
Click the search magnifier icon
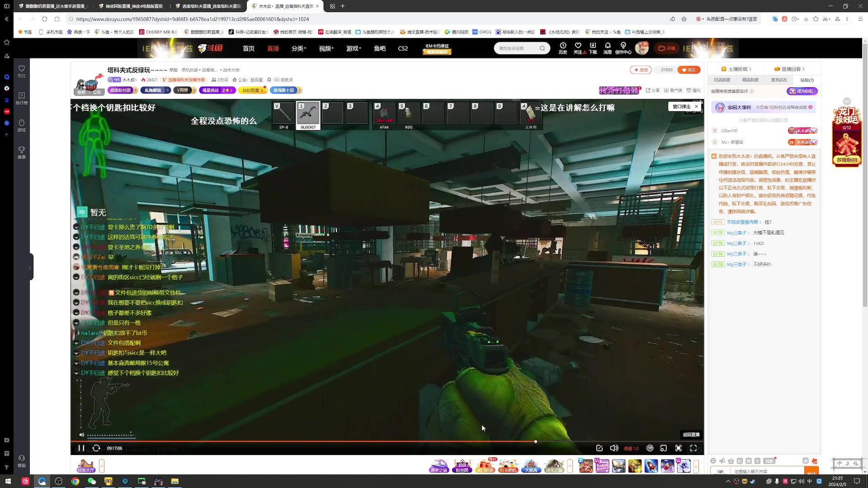click(x=542, y=48)
